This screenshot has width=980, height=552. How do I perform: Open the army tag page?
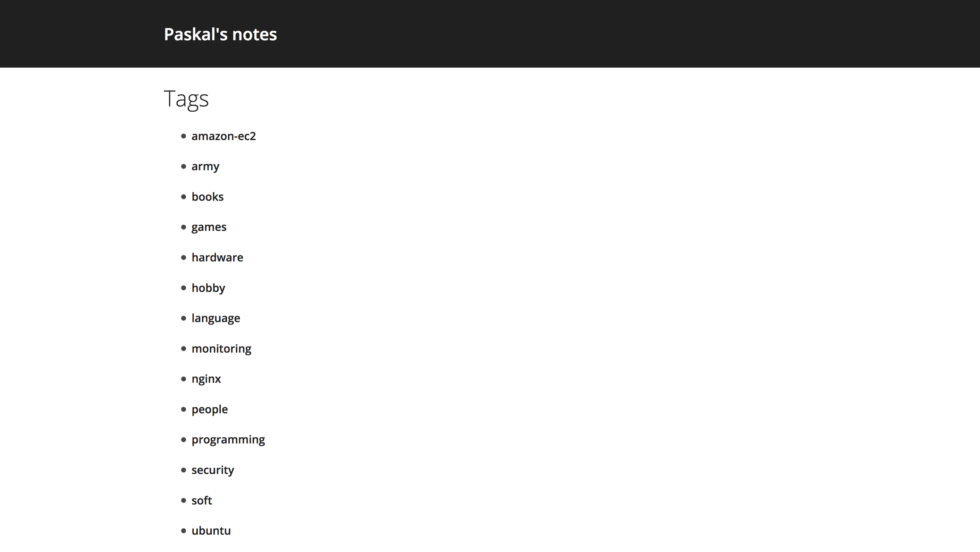click(205, 166)
